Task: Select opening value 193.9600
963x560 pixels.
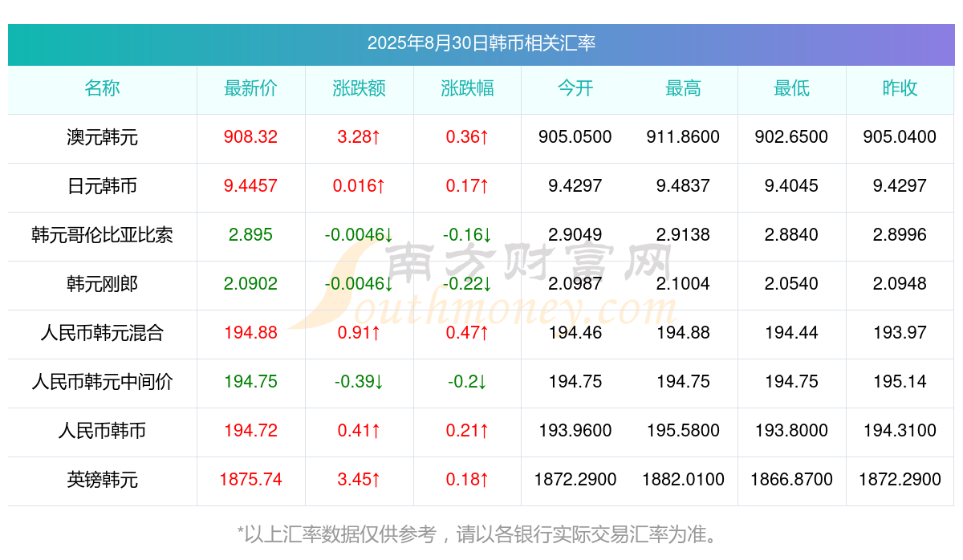Action: pyautogui.click(x=575, y=431)
